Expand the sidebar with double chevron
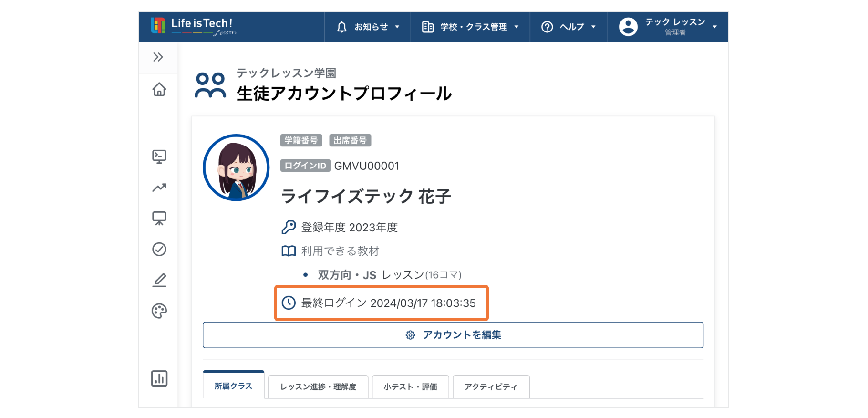The height and width of the screenshot is (418, 868). (x=158, y=57)
